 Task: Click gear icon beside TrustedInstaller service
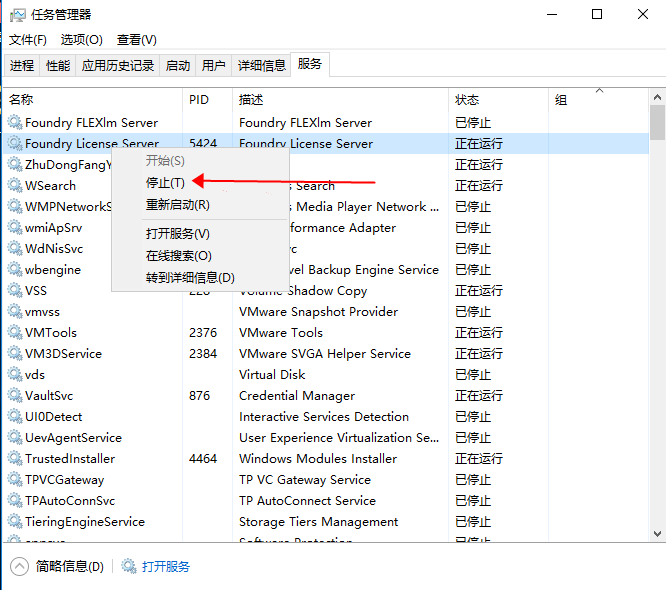coord(15,458)
